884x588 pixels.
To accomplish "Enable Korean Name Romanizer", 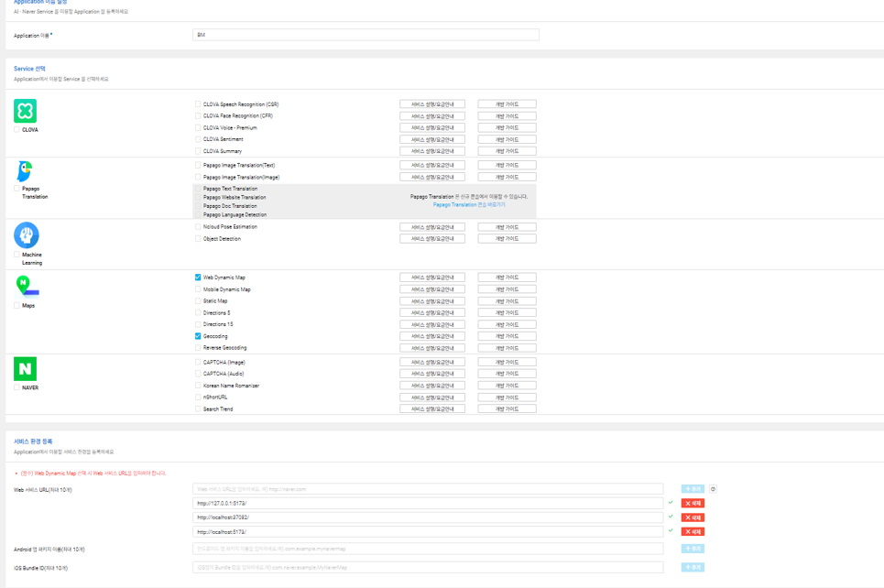I will (198, 386).
